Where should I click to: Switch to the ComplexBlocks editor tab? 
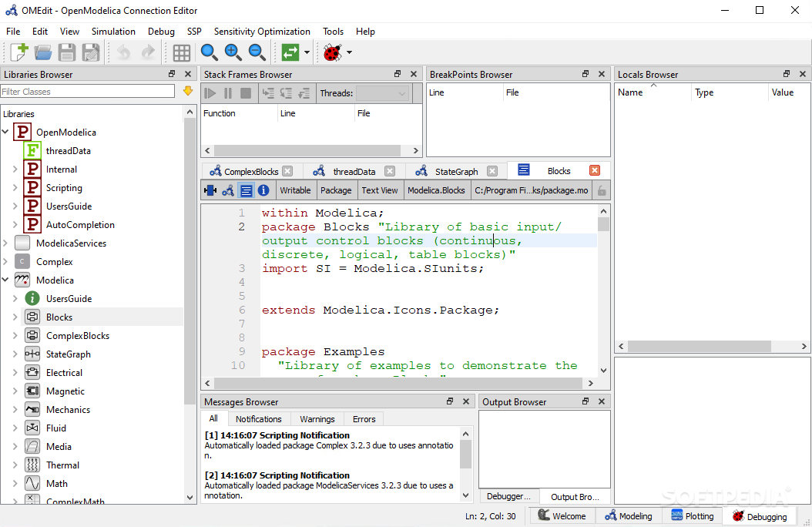251,171
